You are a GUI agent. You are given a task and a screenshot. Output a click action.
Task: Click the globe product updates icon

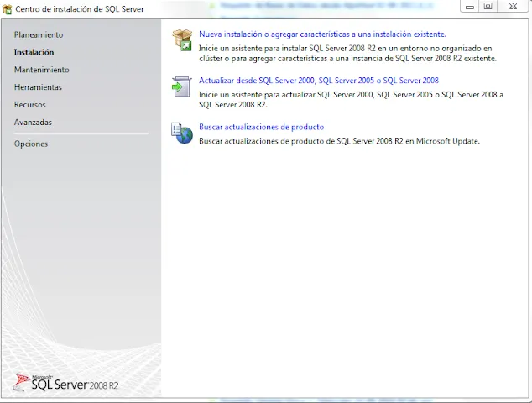click(x=182, y=133)
